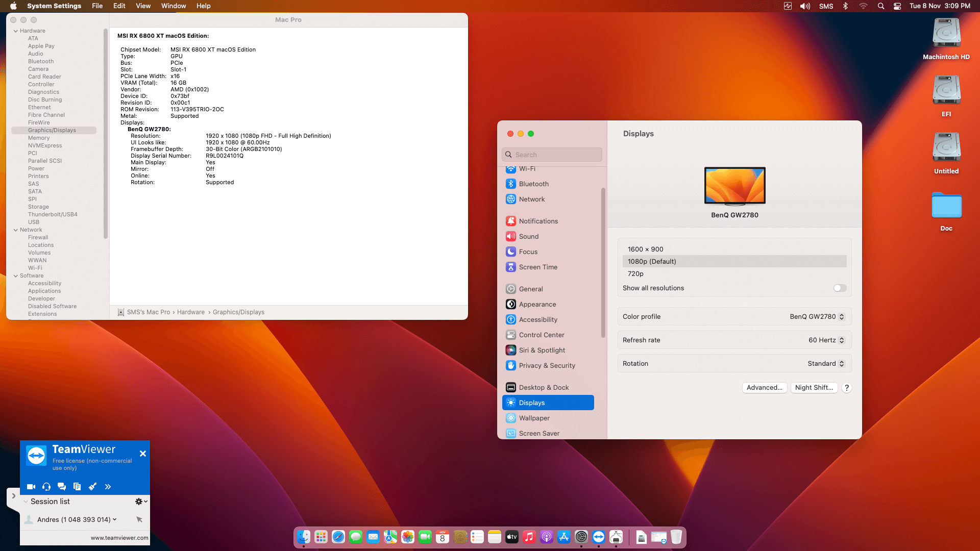This screenshot has width=980, height=551.
Task: Click the Displays help question mark button
Action: click(x=847, y=388)
